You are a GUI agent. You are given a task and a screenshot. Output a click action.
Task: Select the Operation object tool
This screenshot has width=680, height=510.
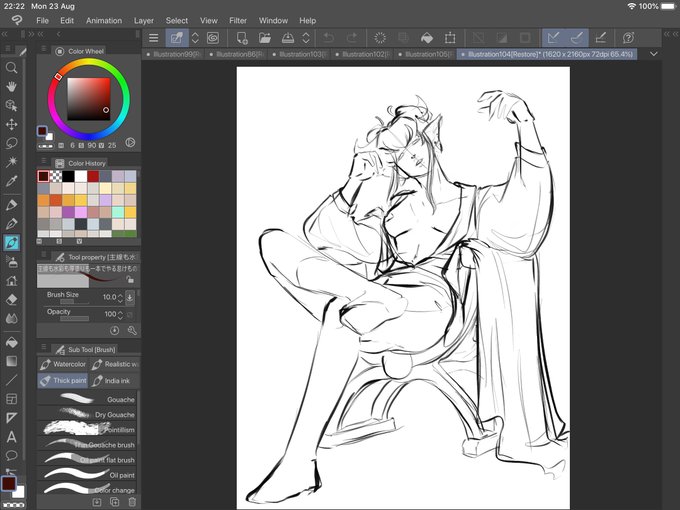11,105
